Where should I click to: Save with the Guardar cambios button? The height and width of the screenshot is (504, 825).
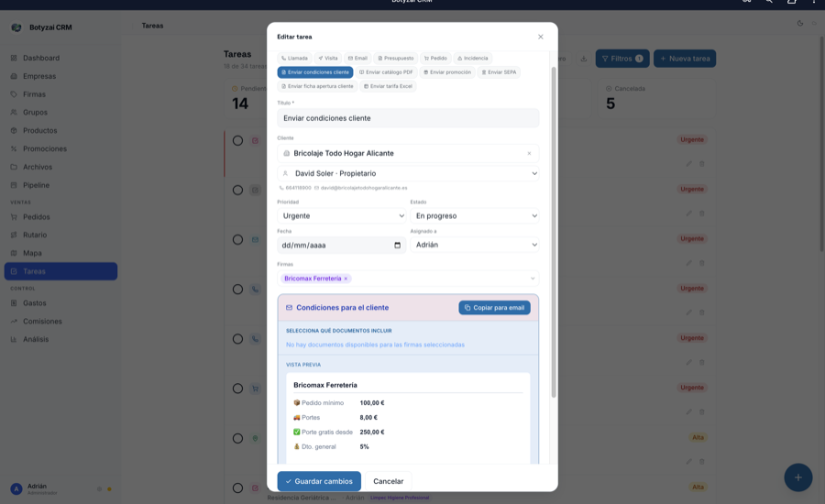pos(319,481)
